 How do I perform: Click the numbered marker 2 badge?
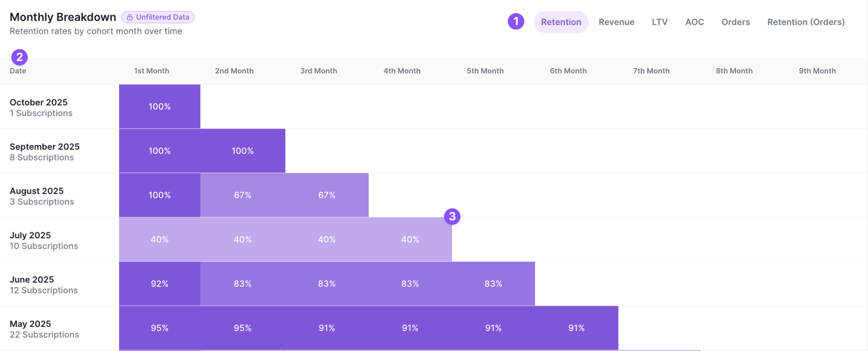pos(19,57)
